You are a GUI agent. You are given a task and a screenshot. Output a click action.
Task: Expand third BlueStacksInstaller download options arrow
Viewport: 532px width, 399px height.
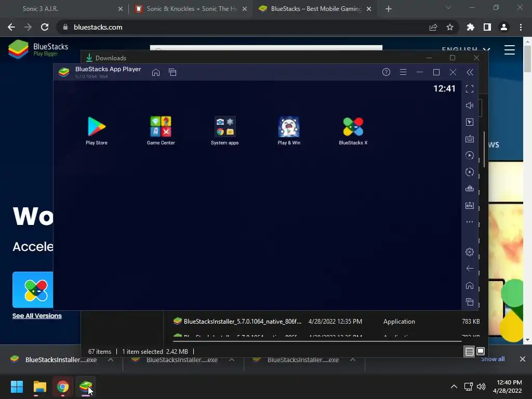coord(353,360)
